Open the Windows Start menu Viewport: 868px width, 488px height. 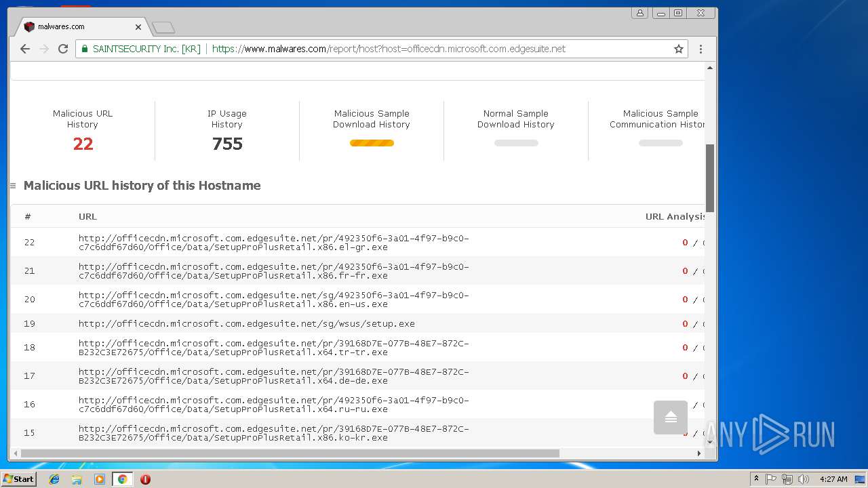coord(19,479)
